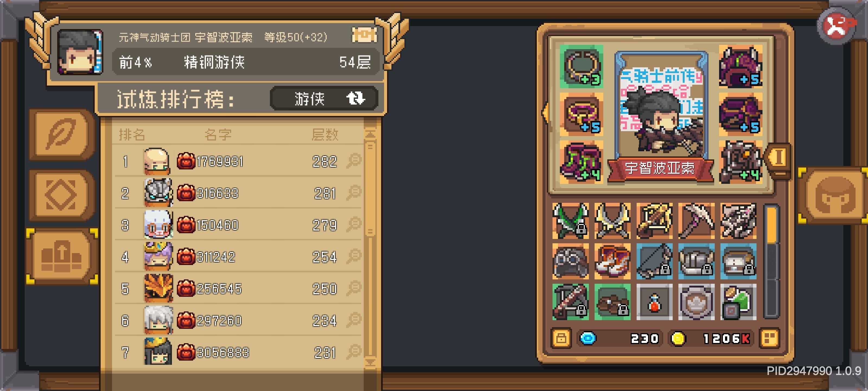Open the inventory grid sort button
The height and width of the screenshot is (391, 868).
pos(769,338)
